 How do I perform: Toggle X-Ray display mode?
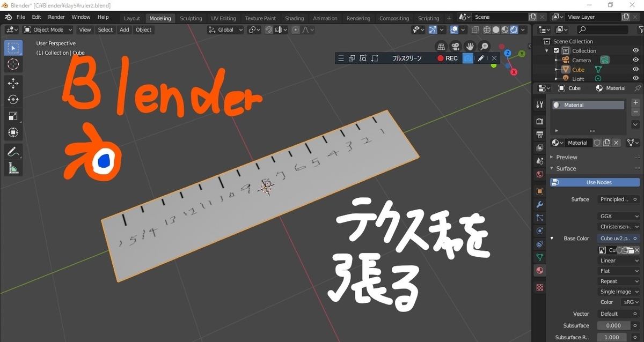(x=475, y=30)
